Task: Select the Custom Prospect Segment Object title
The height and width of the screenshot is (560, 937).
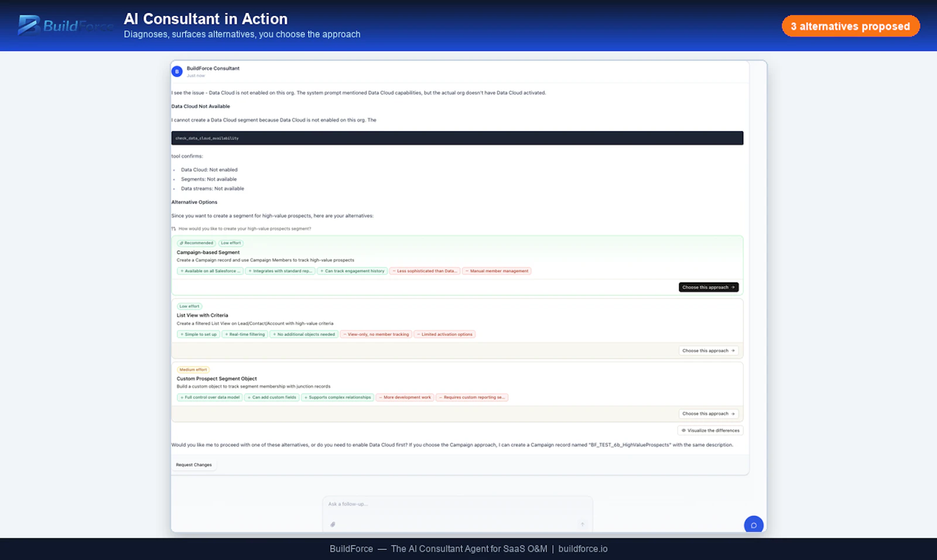Action: (x=217, y=379)
